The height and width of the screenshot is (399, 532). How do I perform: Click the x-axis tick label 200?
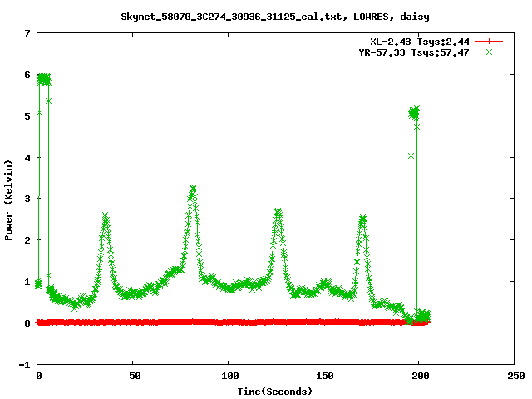pyautogui.click(x=421, y=376)
